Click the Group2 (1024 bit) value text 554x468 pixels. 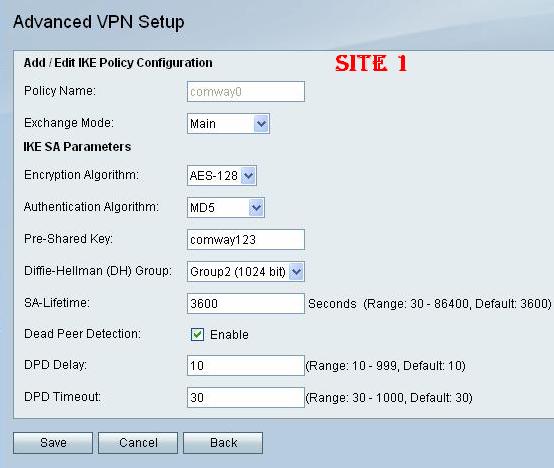pyautogui.click(x=238, y=272)
